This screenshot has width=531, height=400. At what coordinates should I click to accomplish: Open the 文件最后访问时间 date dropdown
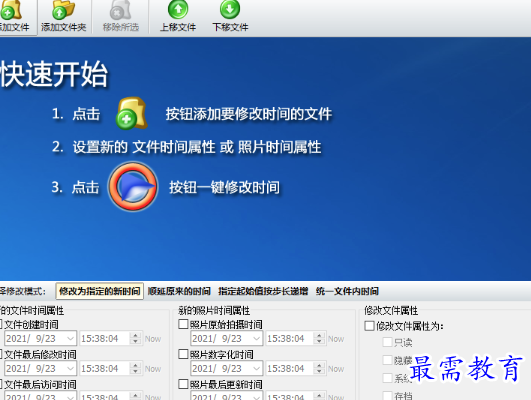click(70, 396)
